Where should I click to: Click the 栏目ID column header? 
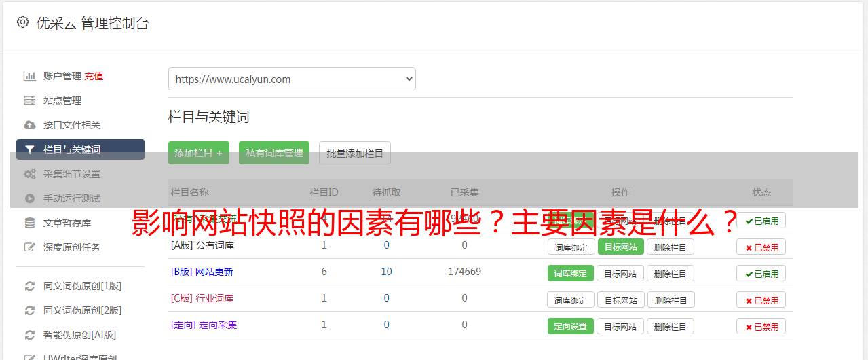[324, 192]
